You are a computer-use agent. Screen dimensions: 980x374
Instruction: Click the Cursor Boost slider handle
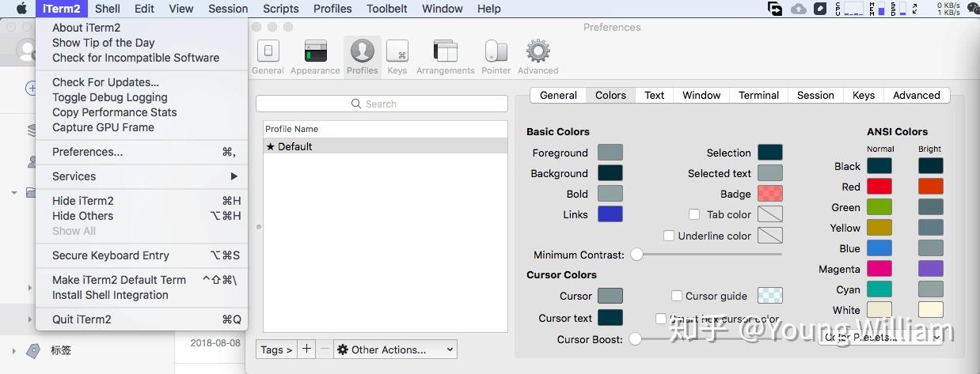point(635,339)
